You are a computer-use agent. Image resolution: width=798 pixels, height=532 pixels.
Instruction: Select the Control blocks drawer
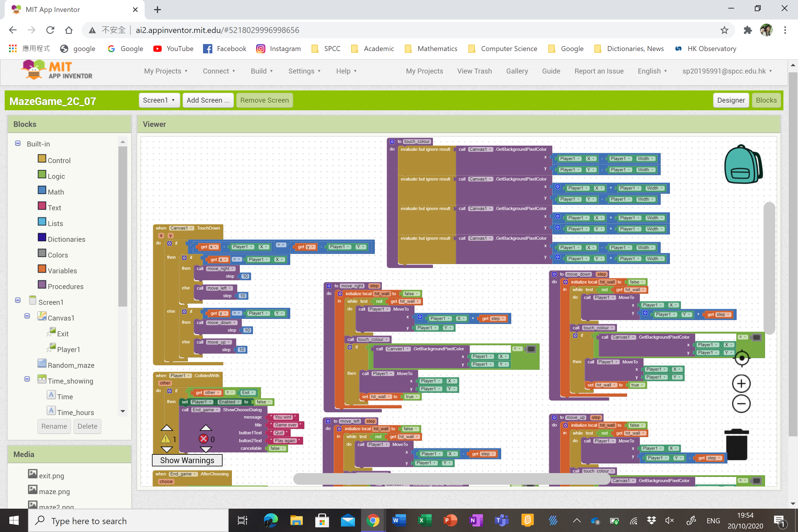(x=59, y=160)
